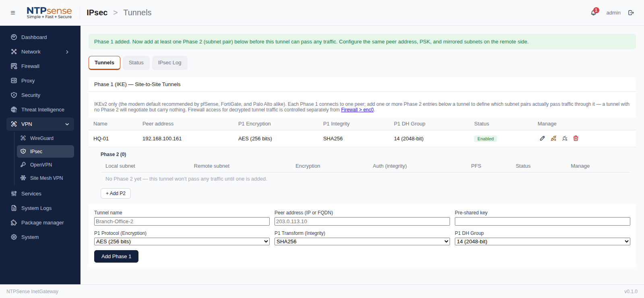Open the notifications bell
This screenshot has height=298, width=644.
click(594, 12)
